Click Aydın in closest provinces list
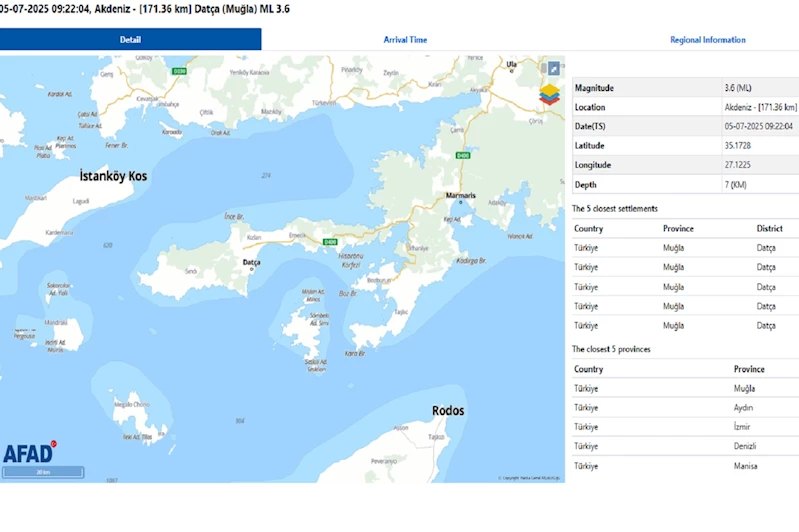799x532 pixels. tap(743, 407)
